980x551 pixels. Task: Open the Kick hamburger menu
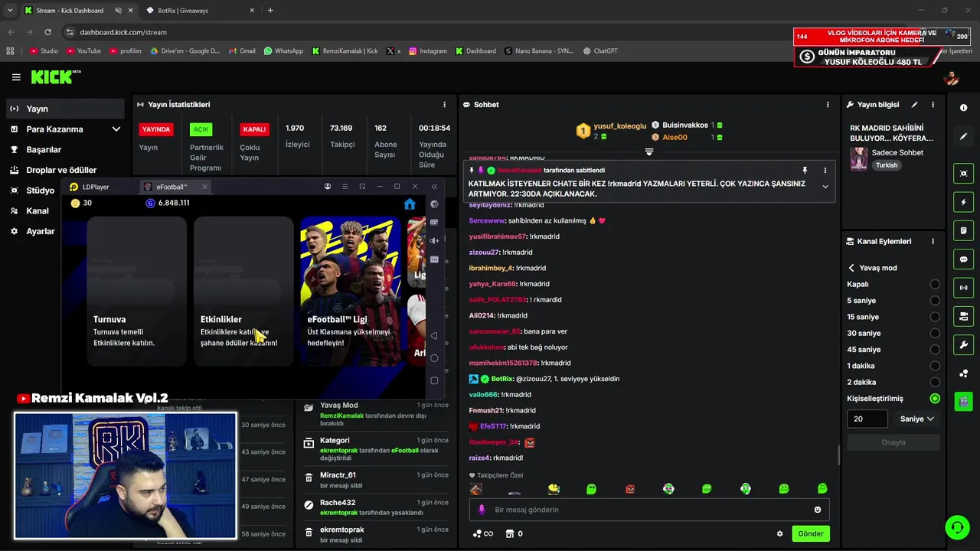(16, 77)
